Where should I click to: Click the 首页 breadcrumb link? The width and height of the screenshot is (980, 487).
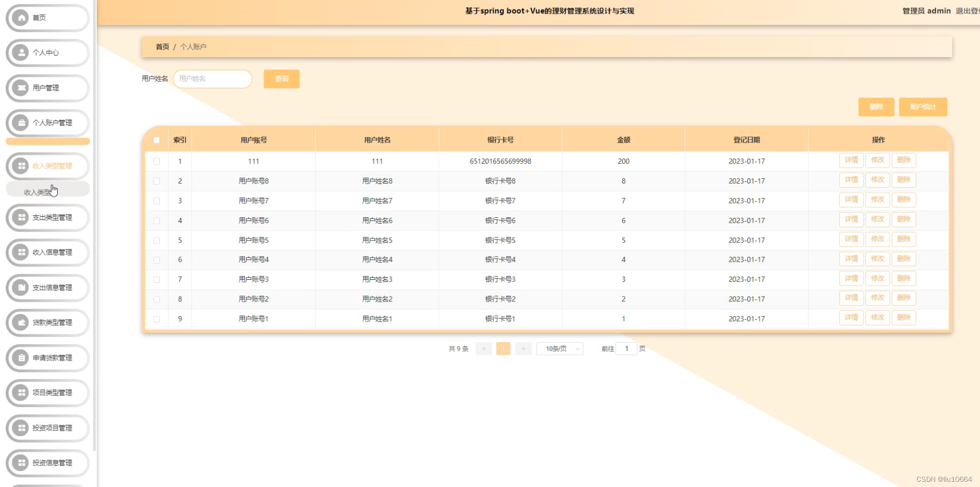(x=162, y=47)
